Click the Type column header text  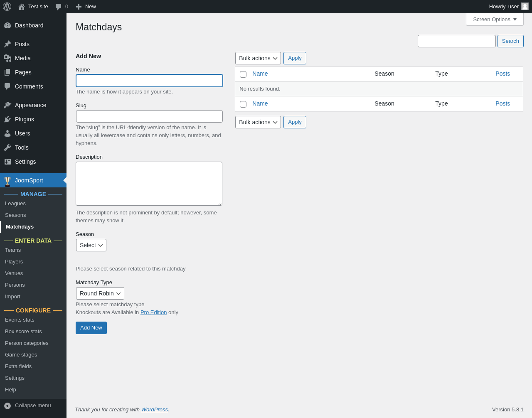[x=441, y=74]
